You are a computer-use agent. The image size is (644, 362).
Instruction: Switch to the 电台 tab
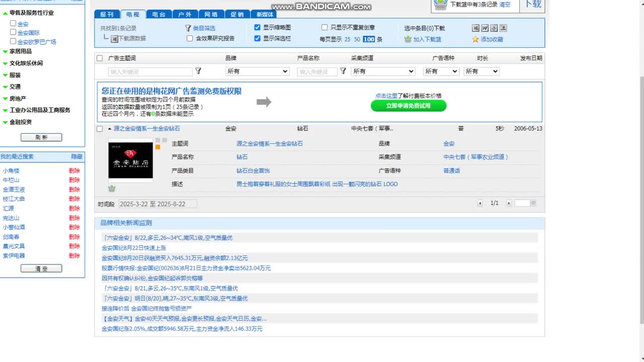coord(158,15)
